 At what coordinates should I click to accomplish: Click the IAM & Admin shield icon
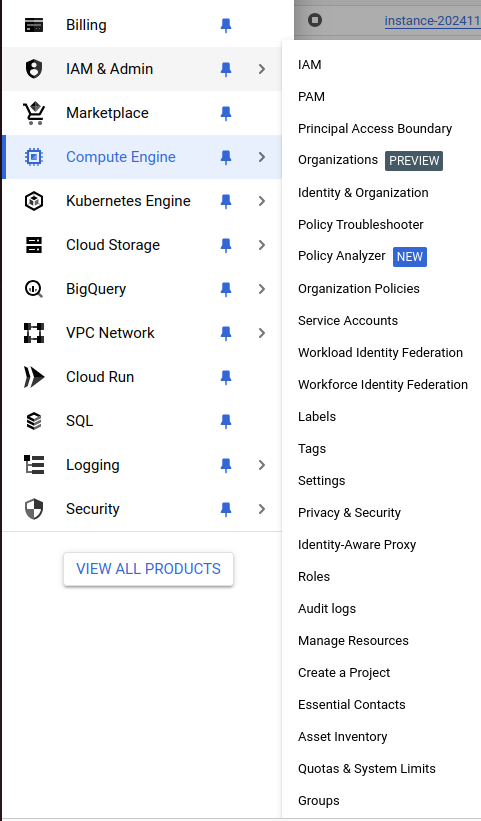point(34,69)
